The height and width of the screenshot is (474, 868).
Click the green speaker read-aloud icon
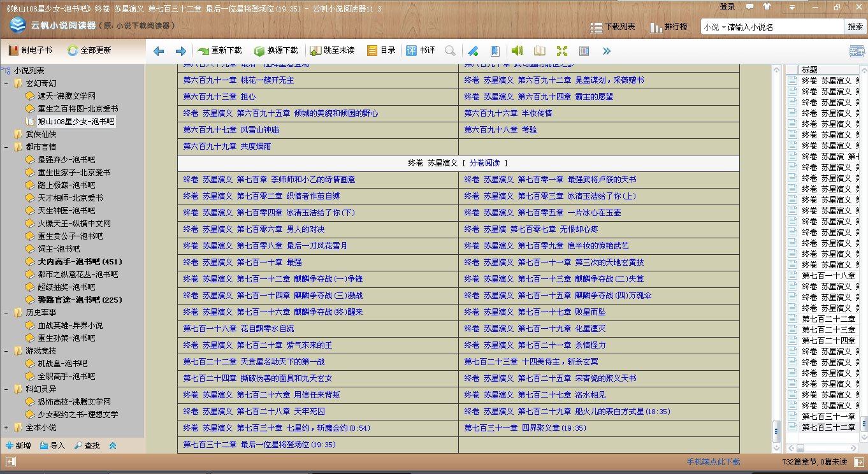(x=517, y=51)
